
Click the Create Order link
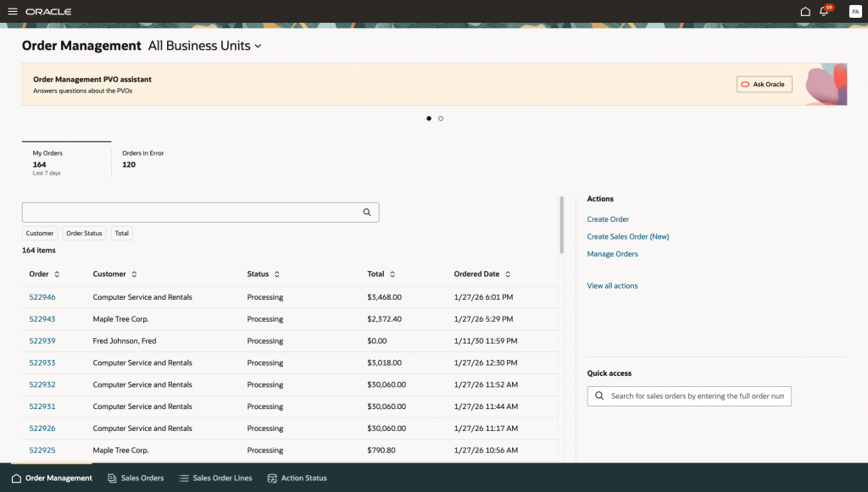click(x=608, y=219)
